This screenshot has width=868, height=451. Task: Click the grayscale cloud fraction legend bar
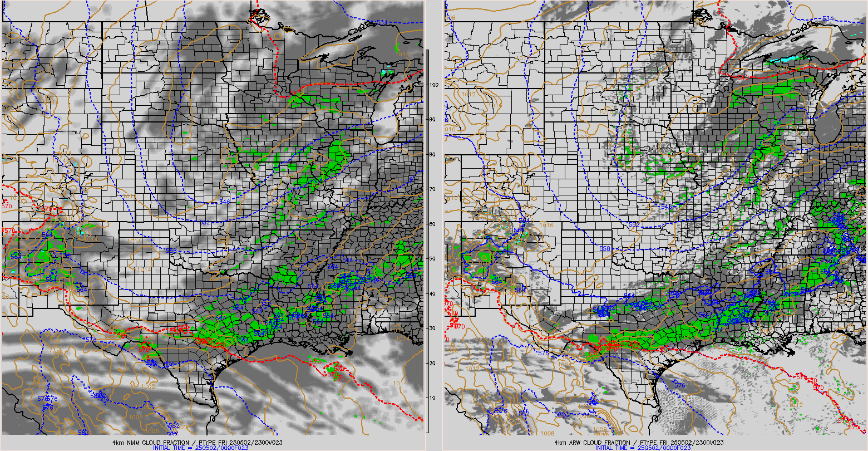pyautogui.click(x=426, y=241)
